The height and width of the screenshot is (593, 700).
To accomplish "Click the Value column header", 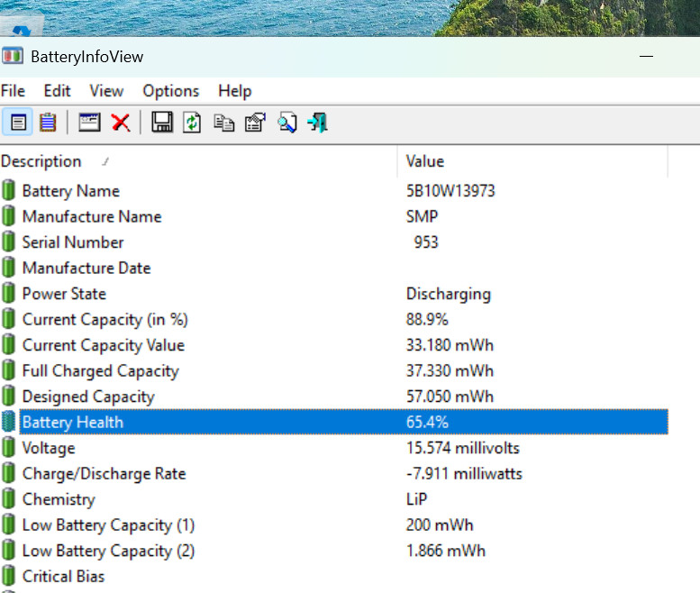I will 425,161.
